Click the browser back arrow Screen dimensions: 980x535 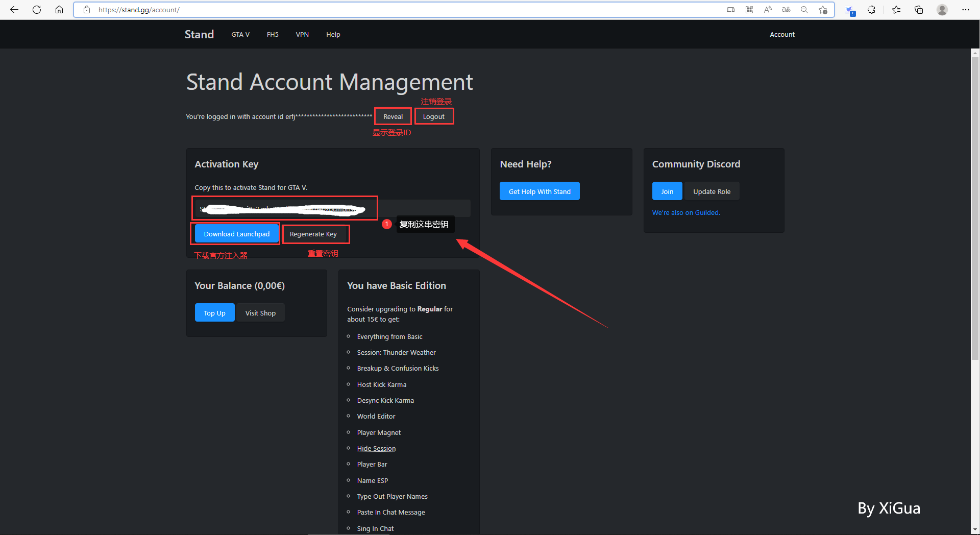pos(14,10)
